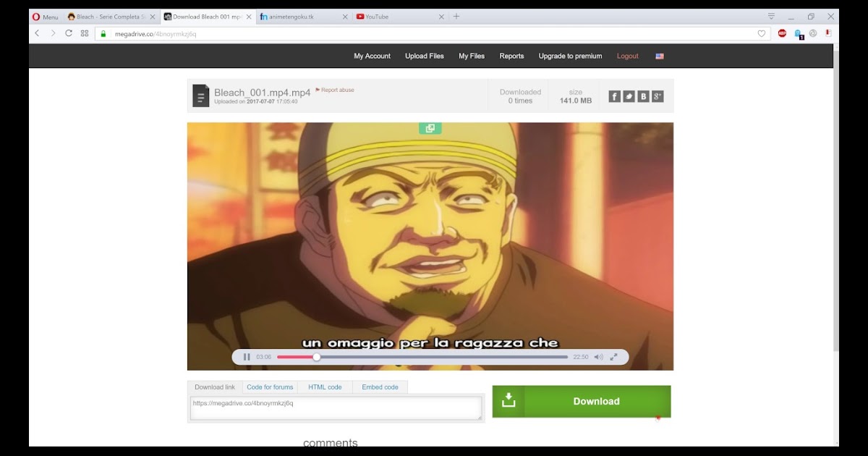Image resolution: width=868 pixels, height=456 pixels.
Task: Click the Logout link
Action: [627, 56]
